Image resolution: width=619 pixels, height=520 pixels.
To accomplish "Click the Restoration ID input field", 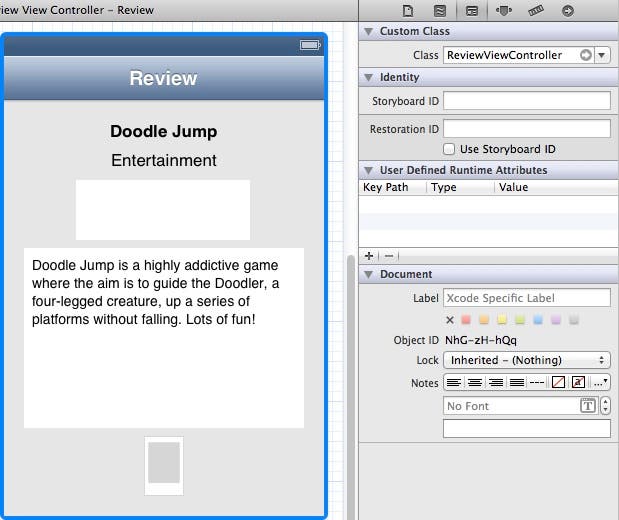I will pyautogui.click(x=527, y=129).
